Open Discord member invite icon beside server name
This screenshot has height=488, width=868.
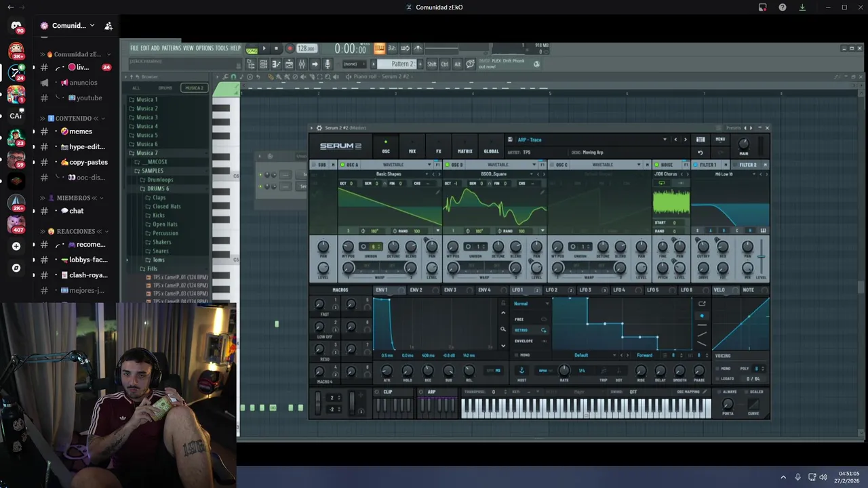tap(108, 26)
